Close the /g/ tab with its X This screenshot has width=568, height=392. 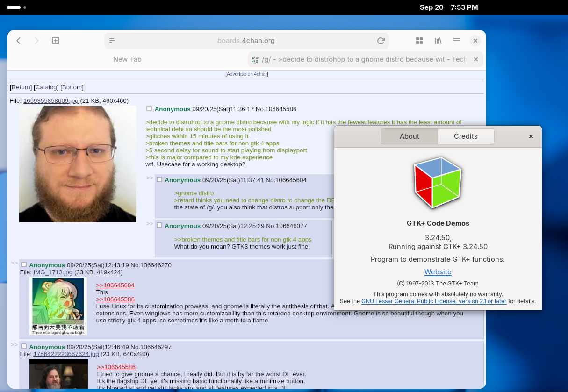click(x=476, y=59)
